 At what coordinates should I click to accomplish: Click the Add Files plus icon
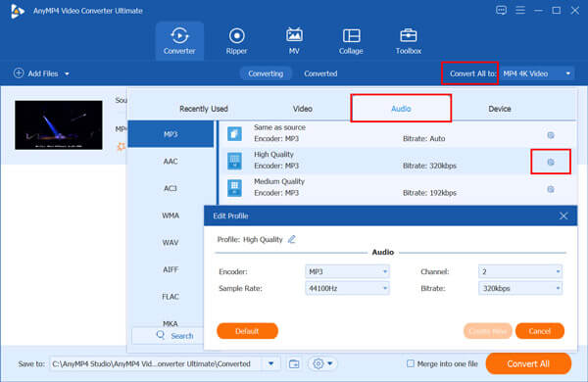(x=19, y=72)
